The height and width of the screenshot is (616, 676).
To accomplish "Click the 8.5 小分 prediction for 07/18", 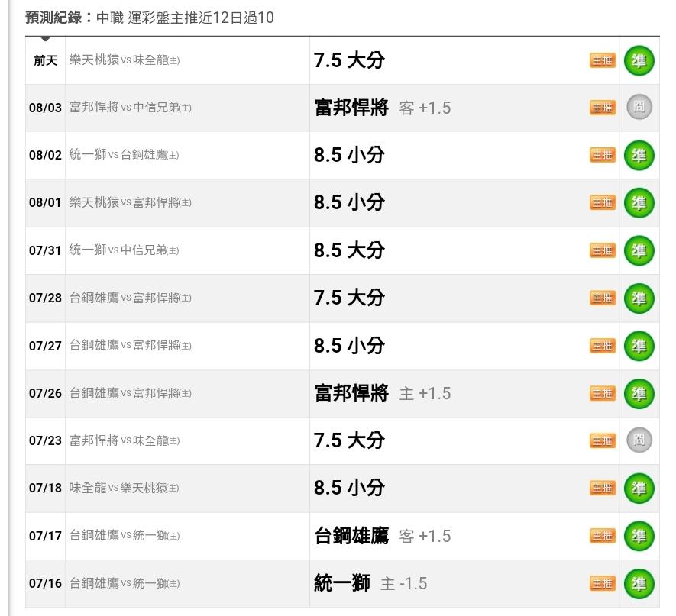I will 349,488.
